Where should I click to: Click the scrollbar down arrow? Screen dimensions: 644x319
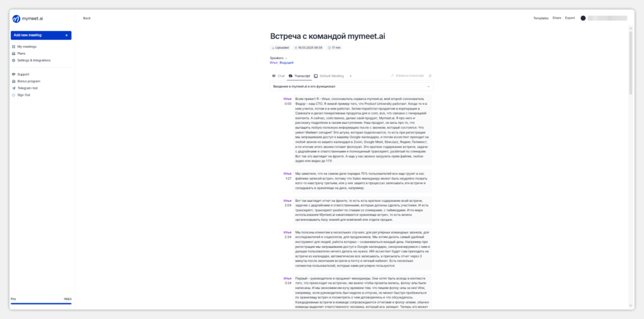click(631, 306)
